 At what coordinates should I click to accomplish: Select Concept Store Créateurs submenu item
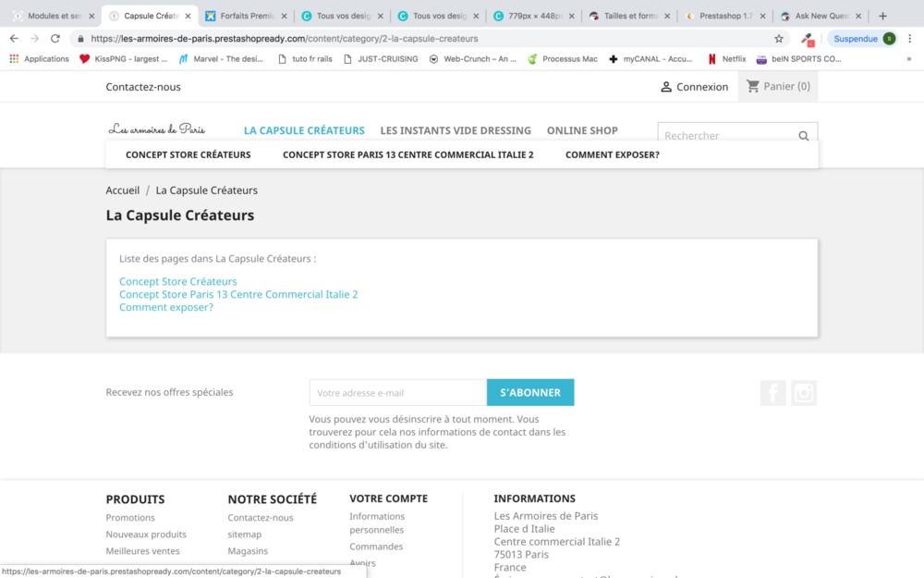point(188,154)
